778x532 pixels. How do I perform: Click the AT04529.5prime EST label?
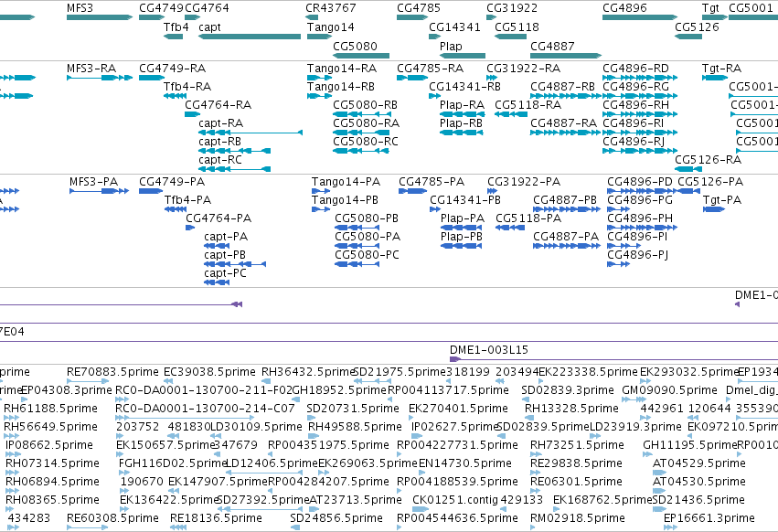point(699,463)
